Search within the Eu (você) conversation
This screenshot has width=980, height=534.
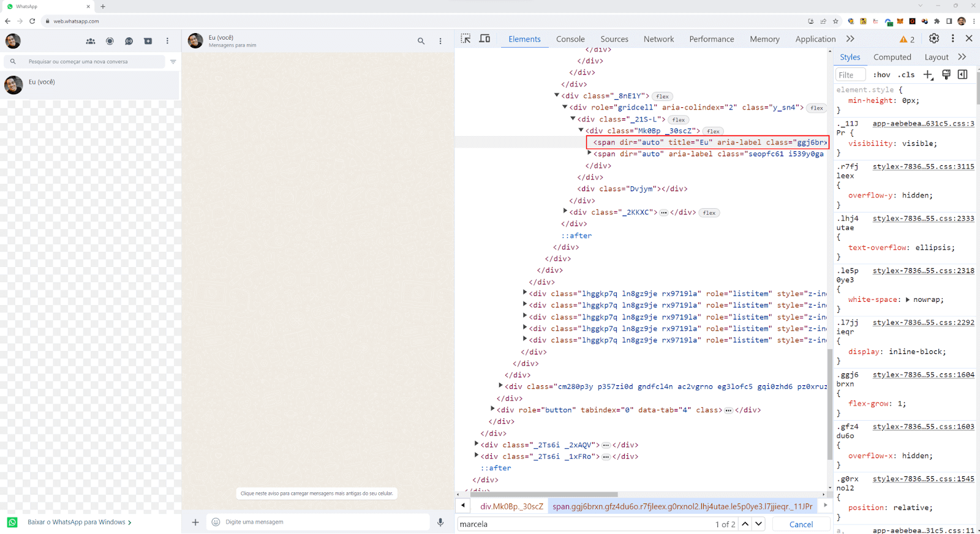click(x=421, y=41)
